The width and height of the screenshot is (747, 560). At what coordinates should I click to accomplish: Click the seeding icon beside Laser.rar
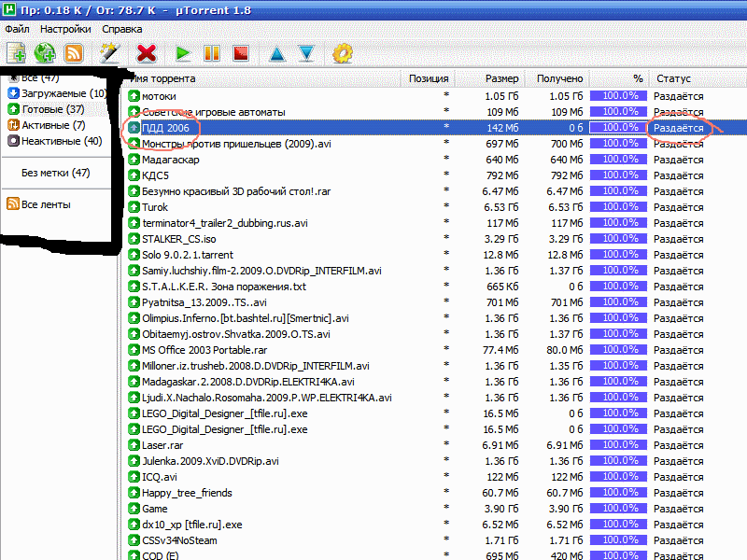134,445
